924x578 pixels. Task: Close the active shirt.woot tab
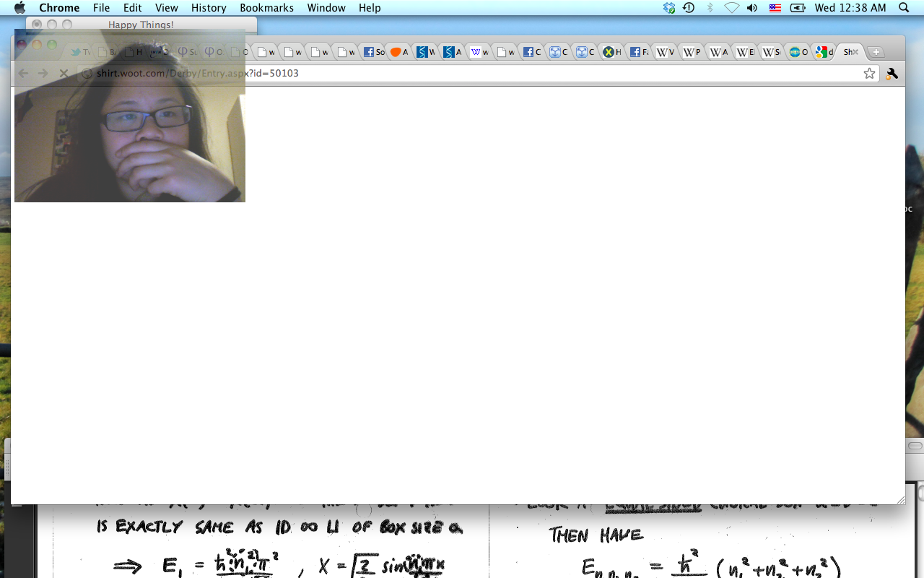point(856,52)
